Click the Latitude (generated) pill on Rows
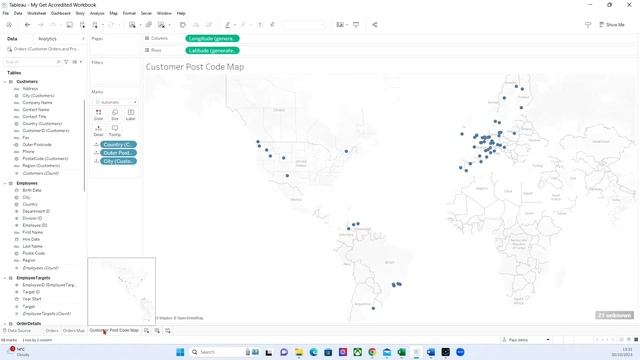This screenshot has width=640, height=360. pos(212,50)
